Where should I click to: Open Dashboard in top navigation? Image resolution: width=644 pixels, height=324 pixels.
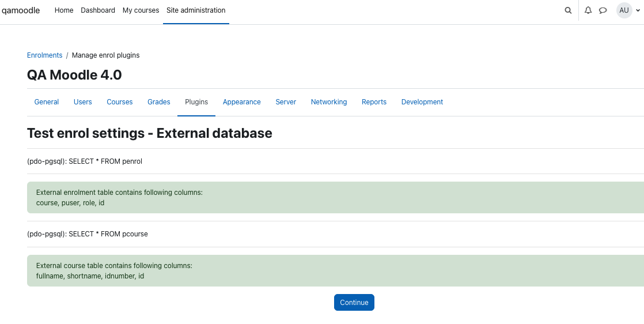(x=98, y=10)
